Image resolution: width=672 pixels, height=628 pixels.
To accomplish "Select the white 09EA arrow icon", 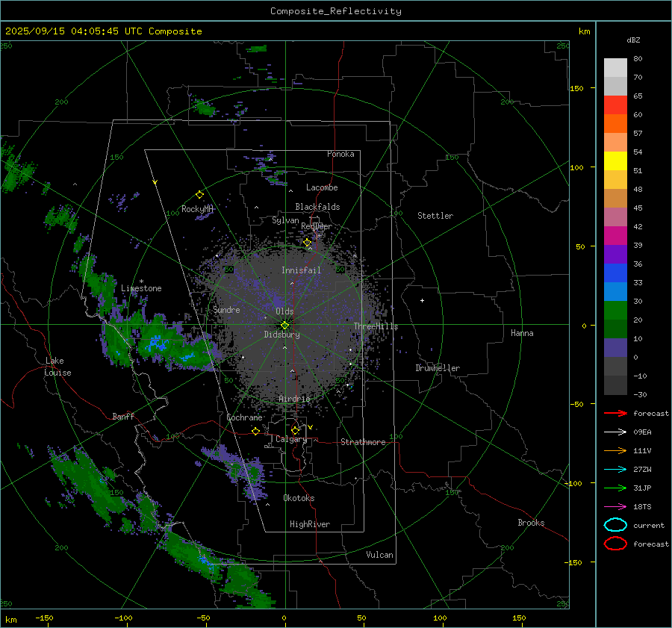I will coord(615,432).
